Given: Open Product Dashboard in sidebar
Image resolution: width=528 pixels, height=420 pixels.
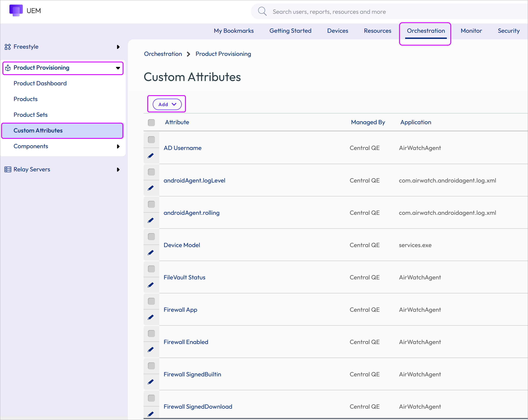Looking at the screenshot, I should click(x=40, y=83).
